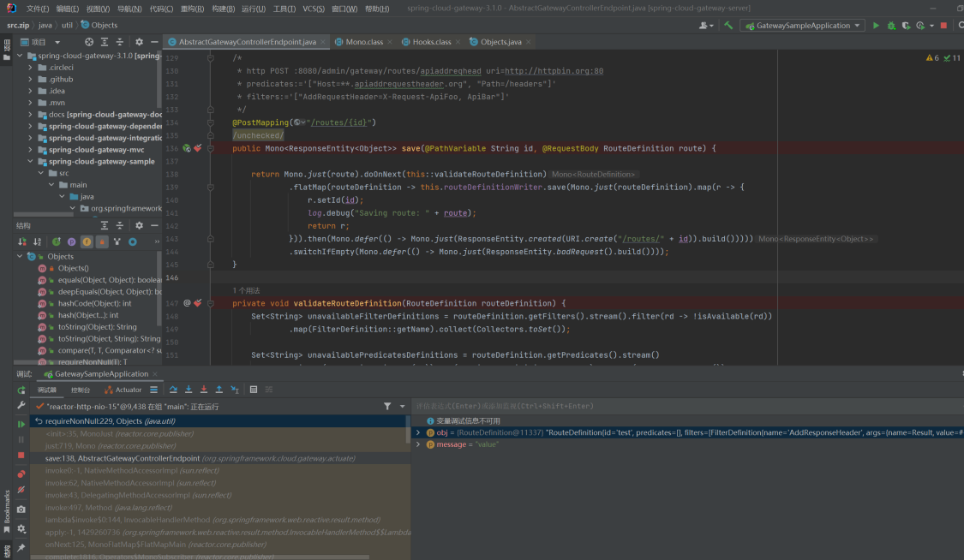The width and height of the screenshot is (964, 560).
Task: Locate the opened file in the project tree
Action: tap(89, 42)
